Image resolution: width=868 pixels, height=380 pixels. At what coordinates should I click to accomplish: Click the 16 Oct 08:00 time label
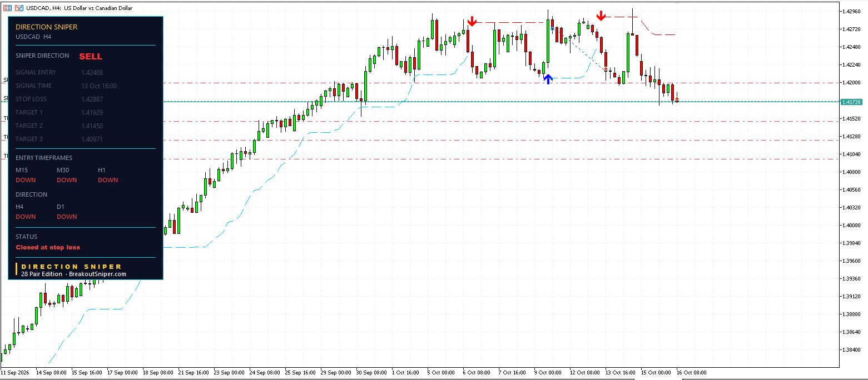pos(691,373)
